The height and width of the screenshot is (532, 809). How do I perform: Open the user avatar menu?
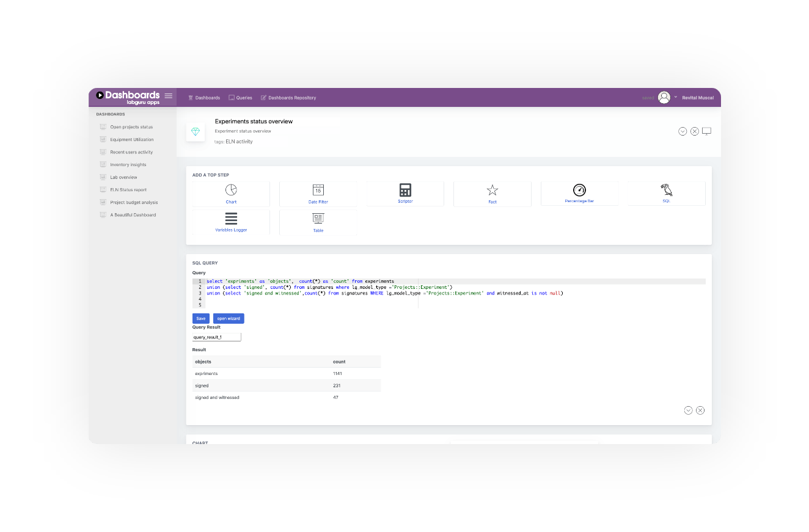664,97
